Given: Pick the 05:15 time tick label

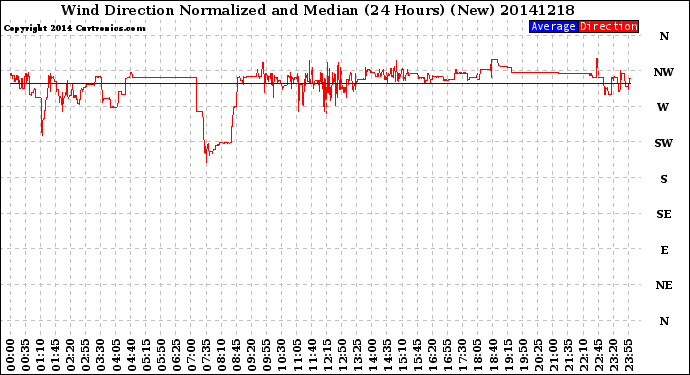Looking at the screenshot, I should coord(146,355).
